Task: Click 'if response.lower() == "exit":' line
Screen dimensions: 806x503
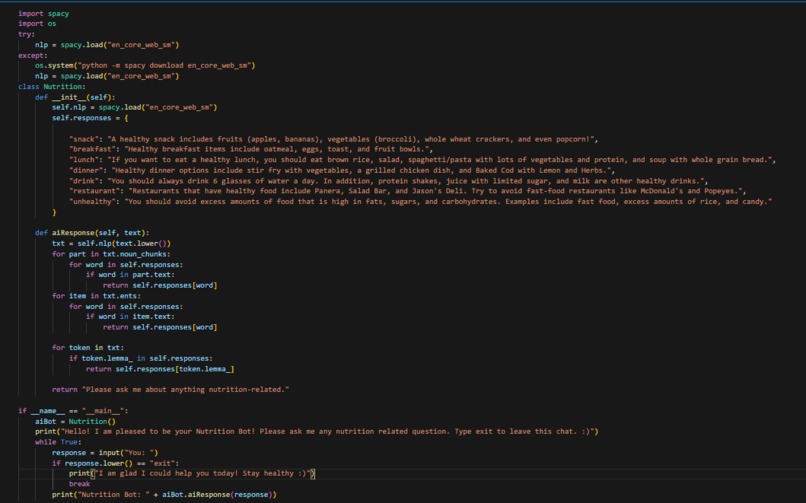Action: coord(115,463)
